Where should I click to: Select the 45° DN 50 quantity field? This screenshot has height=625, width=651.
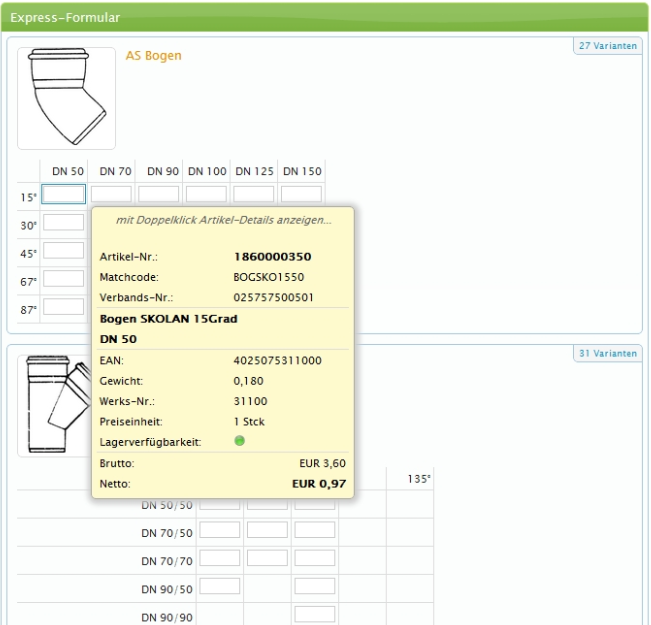pyautogui.click(x=64, y=251)
